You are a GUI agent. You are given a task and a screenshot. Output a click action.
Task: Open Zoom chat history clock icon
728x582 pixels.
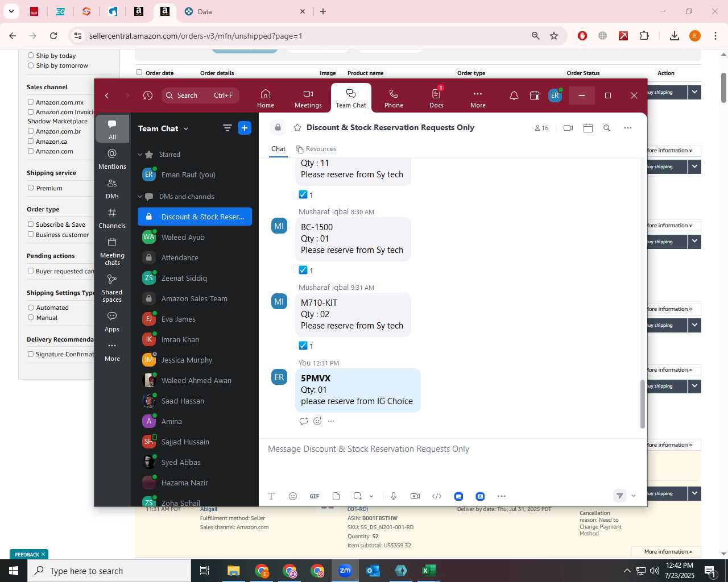148,95
